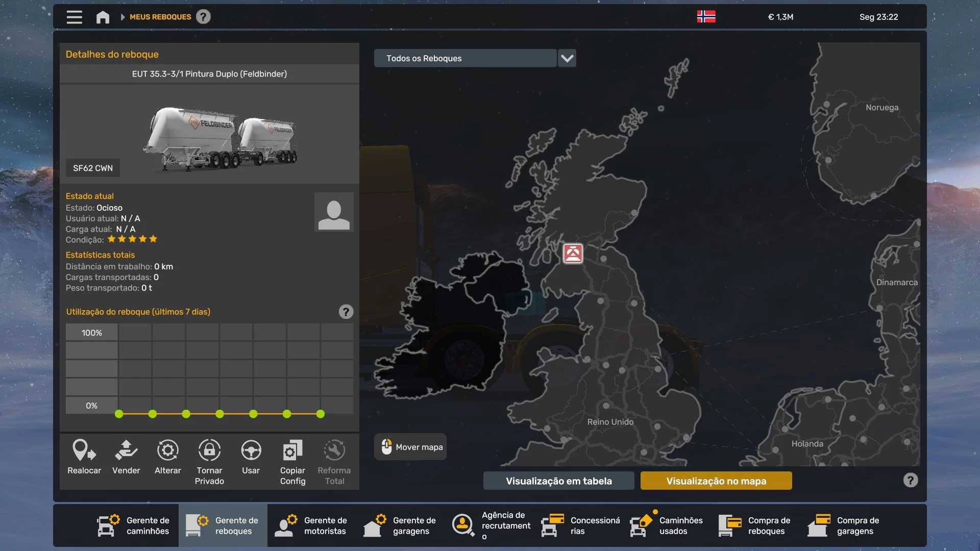Open Gerente de caminhões tab
Image resolution: width=980 pixels, height=551 pixels.
pos(134,525)
